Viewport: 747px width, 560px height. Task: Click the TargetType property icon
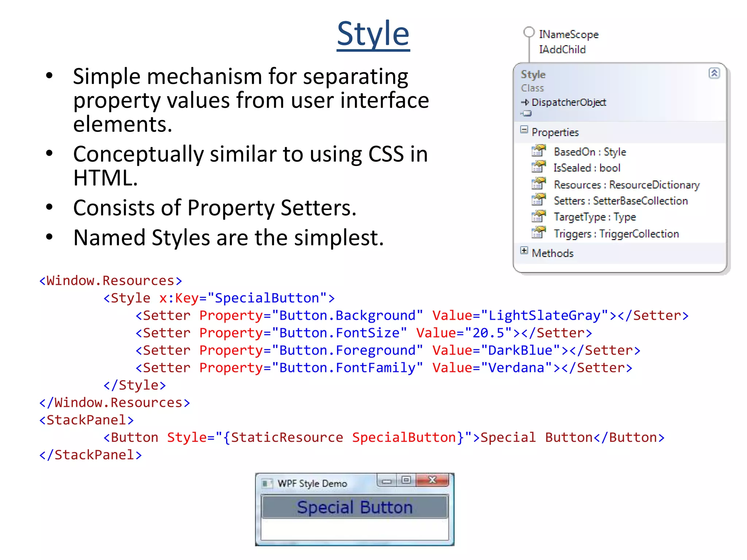(x=538, y=217)
